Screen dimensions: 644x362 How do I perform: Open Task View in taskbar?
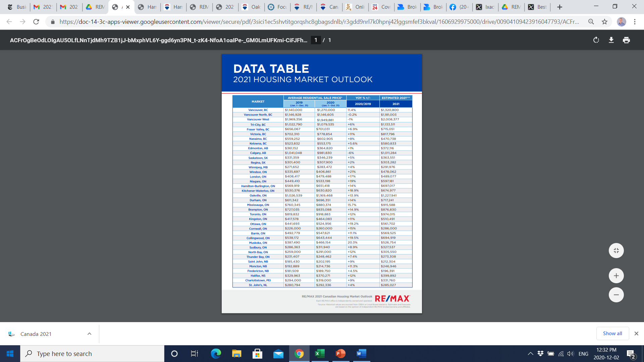click(195, 354)
